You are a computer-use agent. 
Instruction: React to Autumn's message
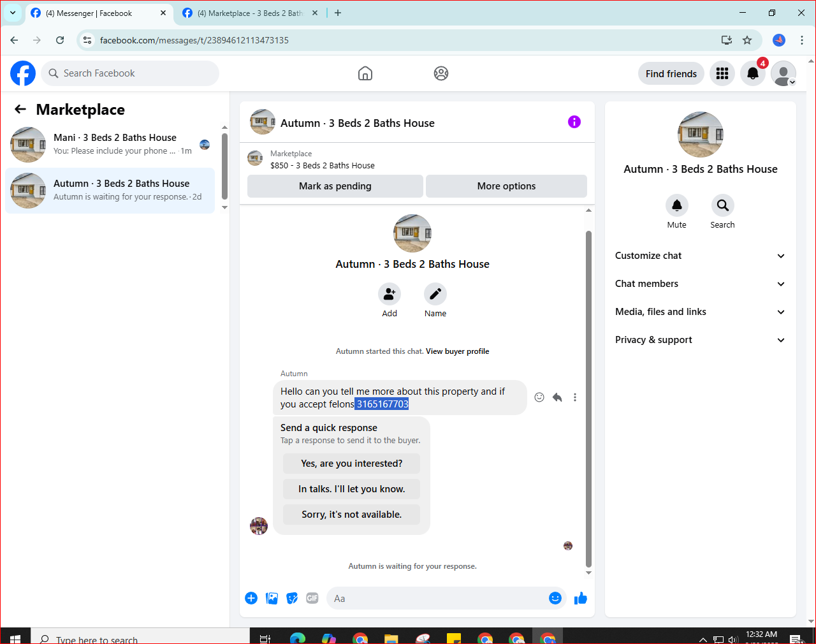539,397
